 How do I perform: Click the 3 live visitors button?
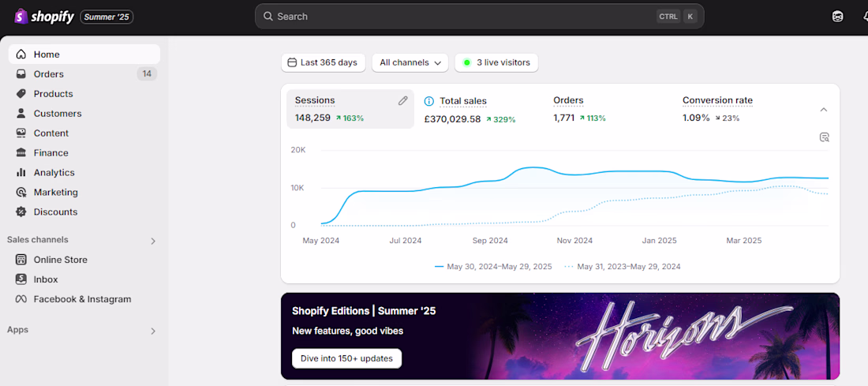click(496, 62)
